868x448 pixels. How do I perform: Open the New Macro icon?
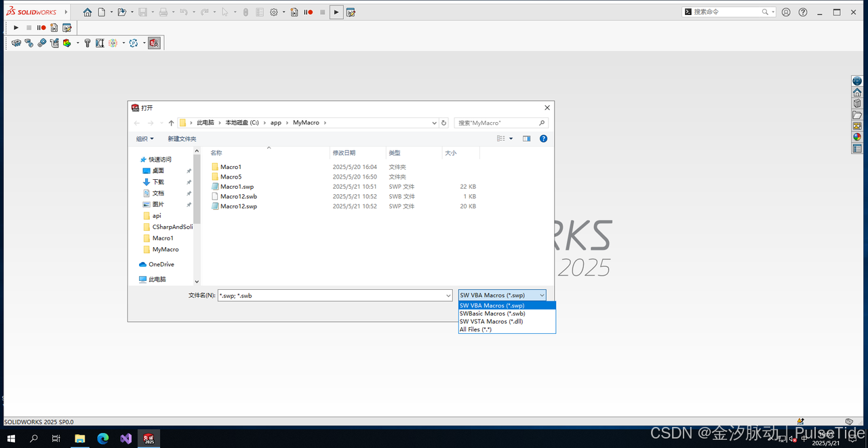pos(54,27)
